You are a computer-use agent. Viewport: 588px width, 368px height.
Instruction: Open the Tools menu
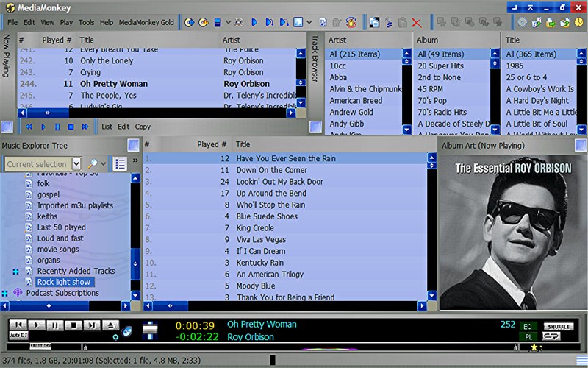86,23
